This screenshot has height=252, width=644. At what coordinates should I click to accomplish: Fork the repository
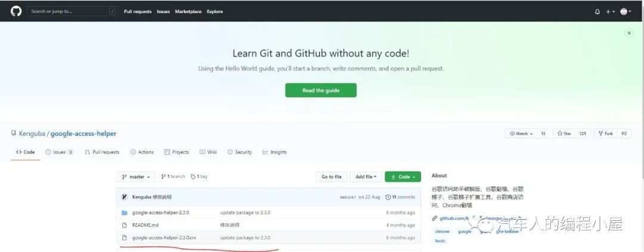coord(605,134)
